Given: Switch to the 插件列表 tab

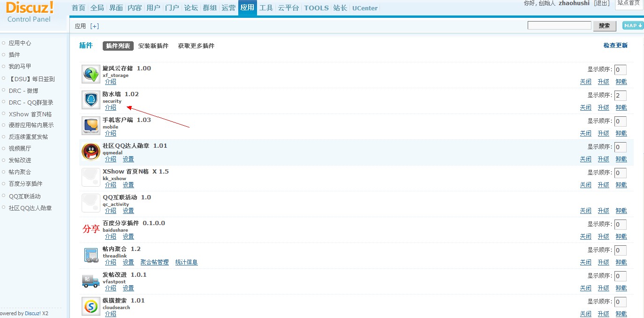Looking at the screenshot, I should click(x=118, y=46).
